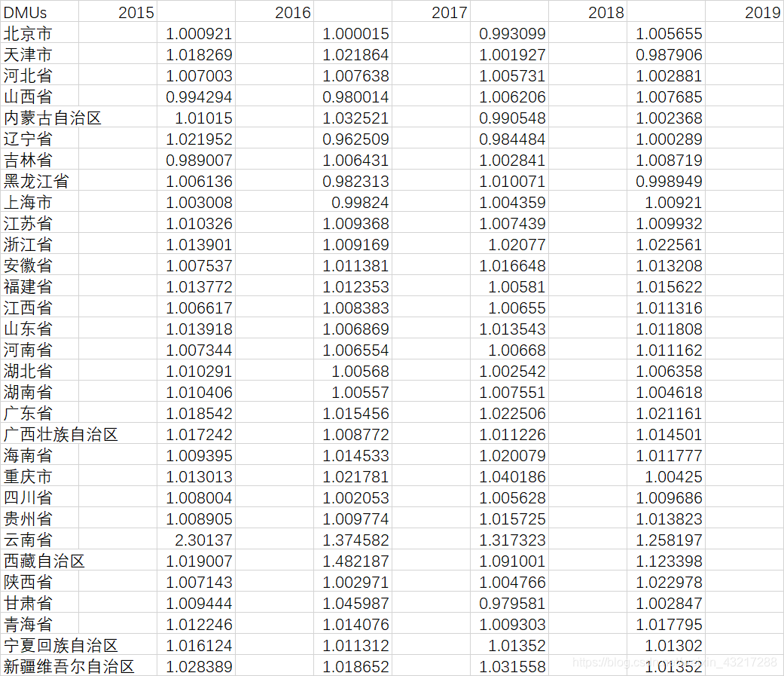Click cell with value 1.016124

(x=196, y=644)
